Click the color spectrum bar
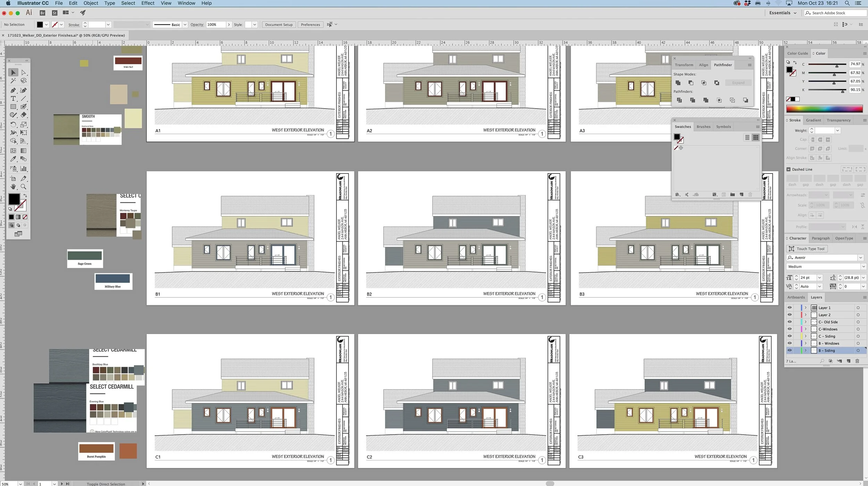Image resolution: width=868 pixels, height=486 pixels. (824, 109)
